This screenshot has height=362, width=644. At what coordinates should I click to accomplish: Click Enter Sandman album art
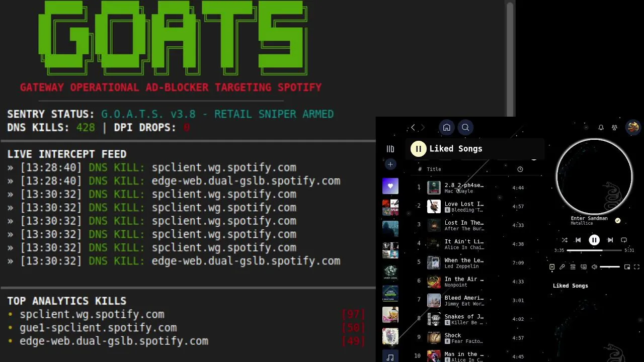(594, 176)
